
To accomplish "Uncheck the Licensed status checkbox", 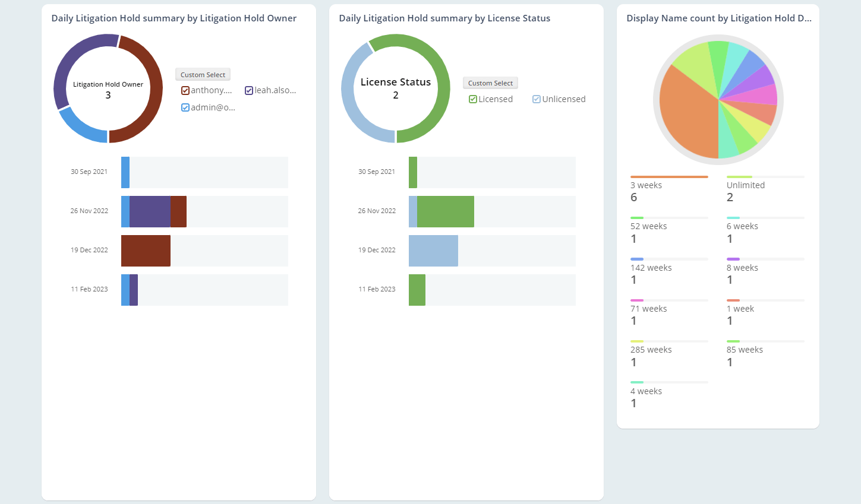I will (472, 99).
